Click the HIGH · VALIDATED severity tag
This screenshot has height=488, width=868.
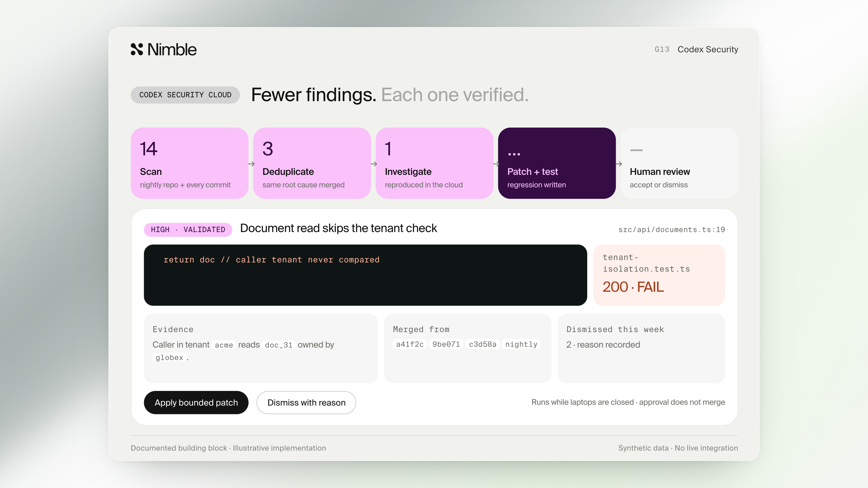(188, 230)
